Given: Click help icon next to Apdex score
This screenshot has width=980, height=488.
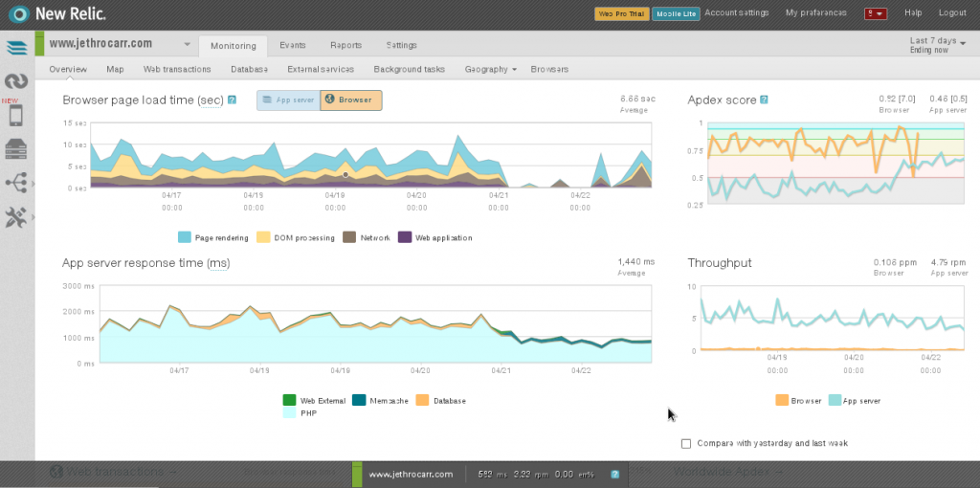Looking at the screenshot, I should pos(764,100).
